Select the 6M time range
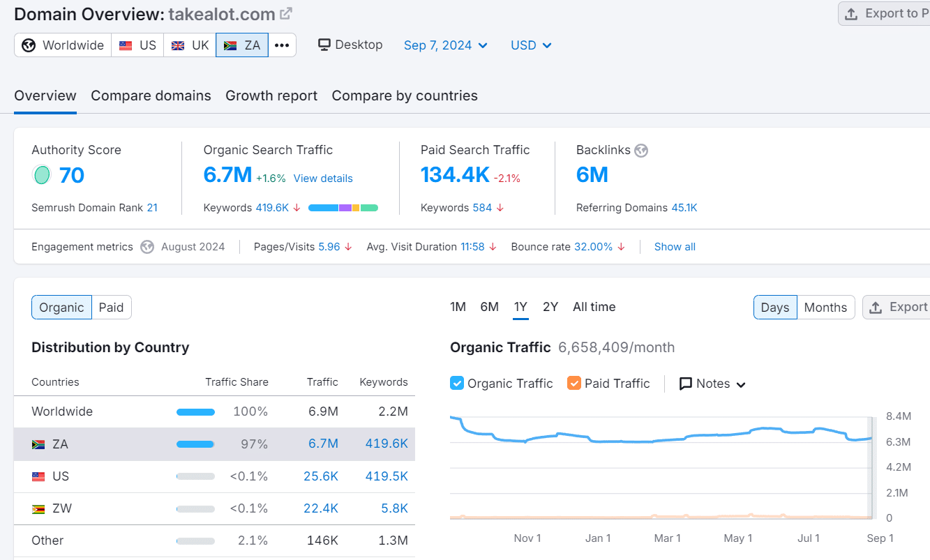The height and width of the screenshot is (560, 930). coord(489,307)
